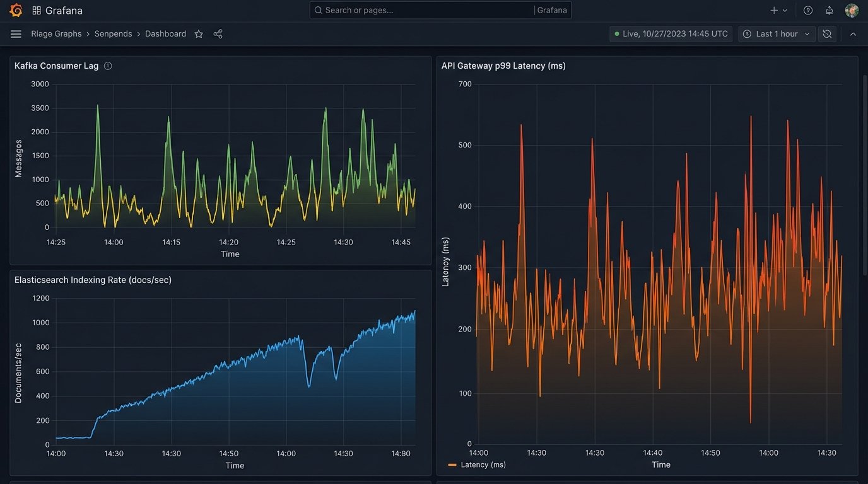Navigate to Senpends breadcrumb
Image resolution: width=868 pixels, height=484 pixels.
coord(113,34)
